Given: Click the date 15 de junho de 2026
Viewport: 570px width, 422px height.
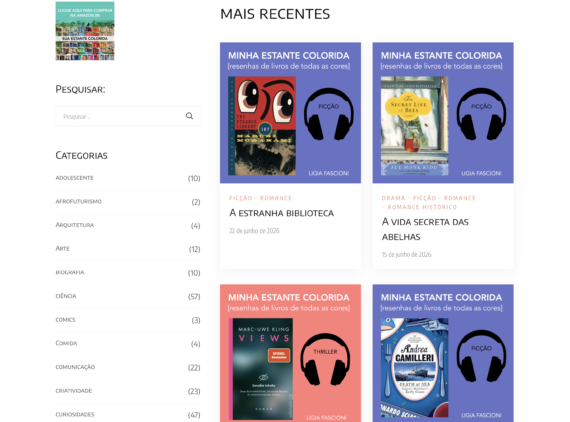Looking at the screenshot, I should point(406,254).
